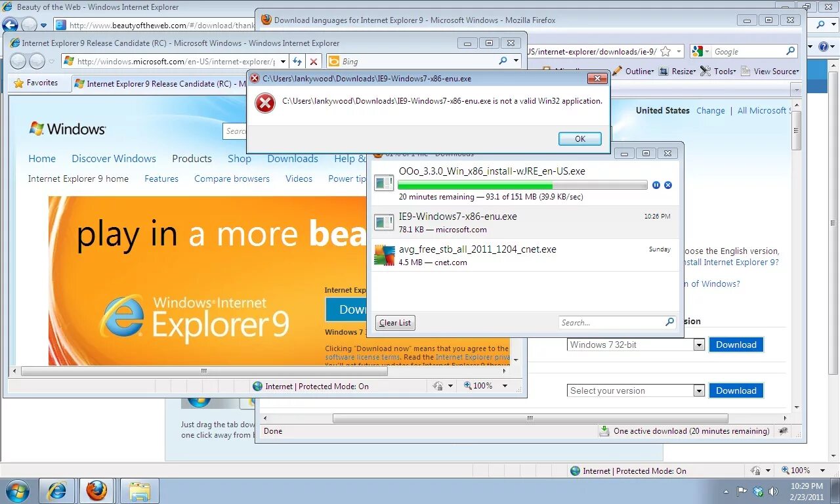Open Windows Explorer folder in taskbar
The image size is (840, 504).
tap(139, 491)
